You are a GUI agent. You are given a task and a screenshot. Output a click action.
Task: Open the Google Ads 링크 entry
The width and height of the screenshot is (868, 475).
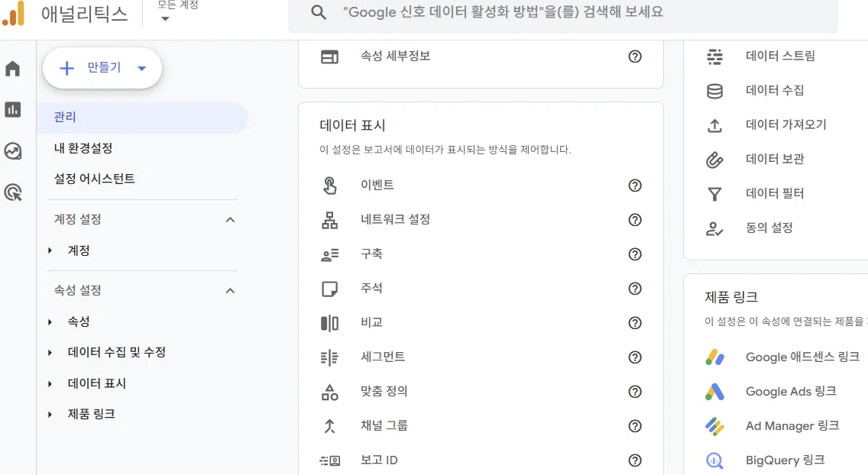tap(791, 392)
